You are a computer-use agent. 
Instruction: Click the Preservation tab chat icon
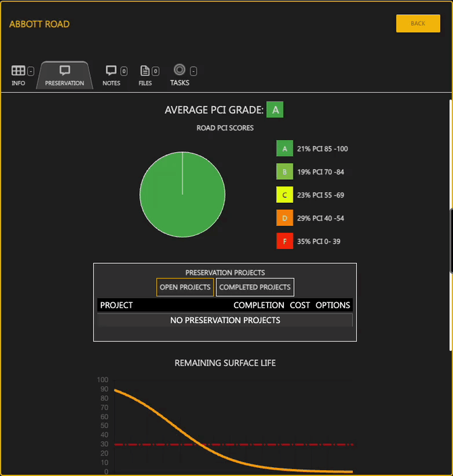(65, 70)
